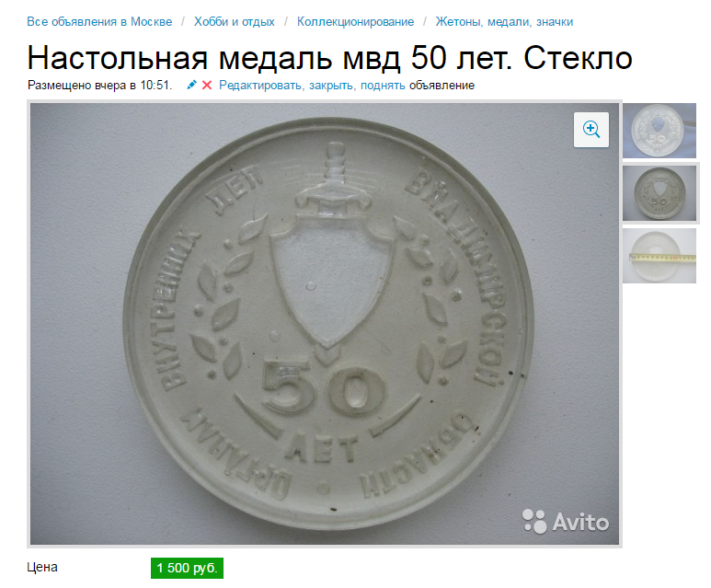Open first thumbnail of glass medal
This screenshot has width=711, height=588.
tap(659, 131)
